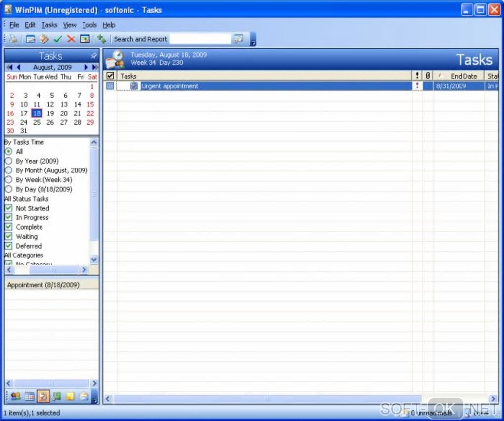Go to next month in calendar
504x421 pixels.
pos(86,67)
